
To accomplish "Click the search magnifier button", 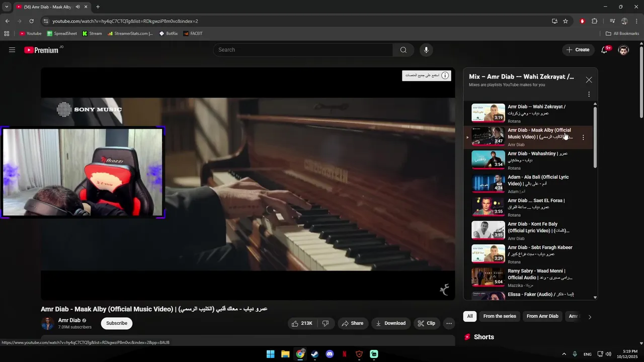I will [x=404, y=50].
